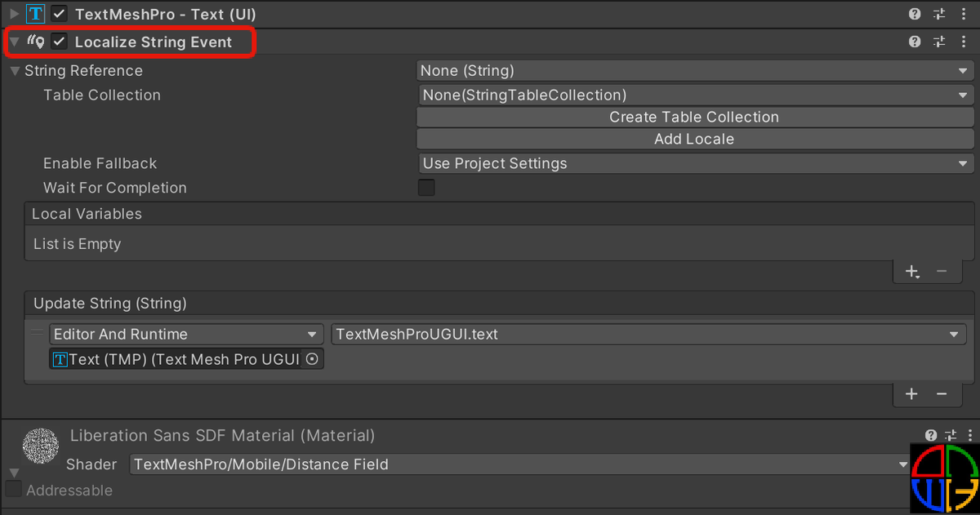Open the TextMeshProUGUI.text function dropdown

648,335
